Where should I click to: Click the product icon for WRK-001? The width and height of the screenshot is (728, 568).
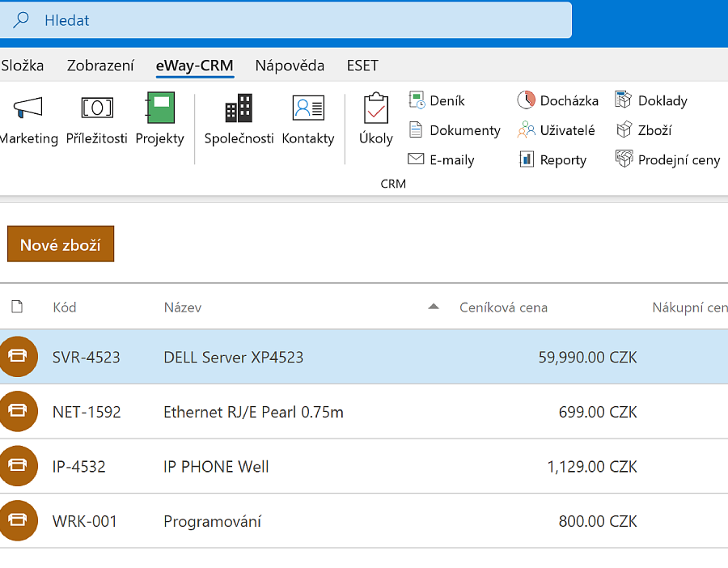point(18,520)
